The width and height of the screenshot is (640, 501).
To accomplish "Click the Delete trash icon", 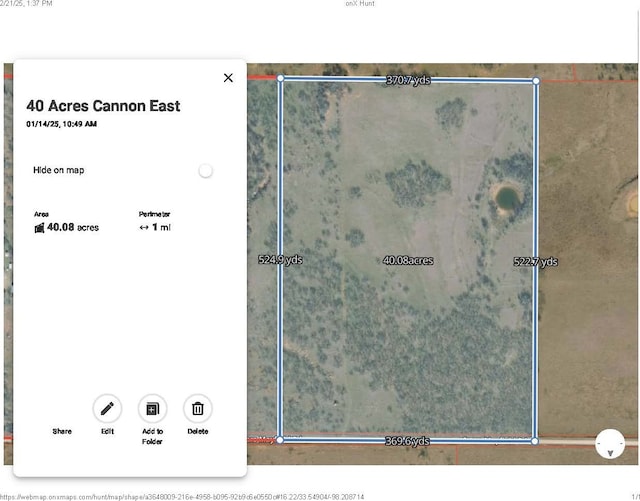I will tap(198, 408).
